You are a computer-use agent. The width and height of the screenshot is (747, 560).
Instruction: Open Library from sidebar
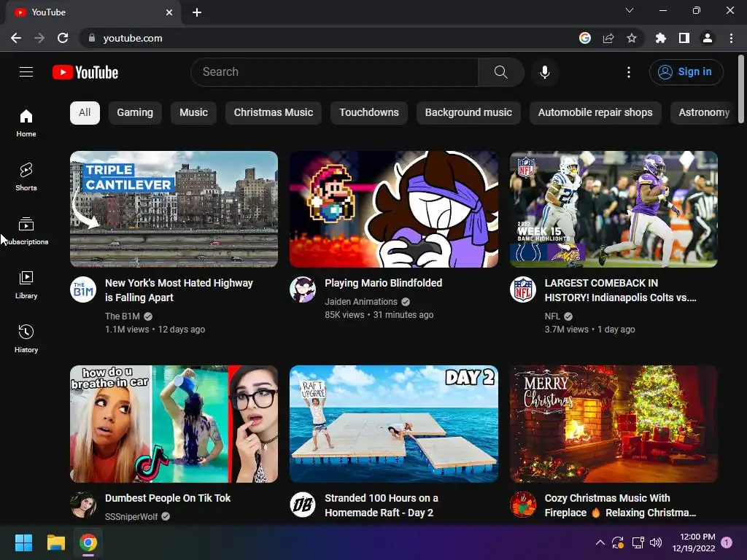[x=26, y=285]
